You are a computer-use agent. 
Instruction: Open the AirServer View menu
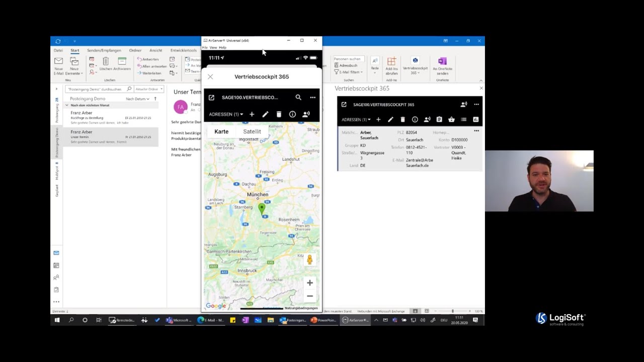click(x=213, y=47)
